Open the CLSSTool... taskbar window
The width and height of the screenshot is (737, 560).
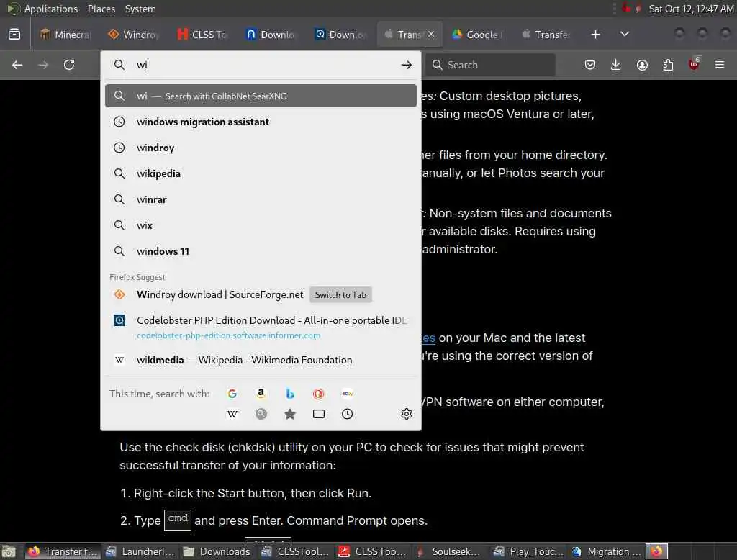click(294, 551)
